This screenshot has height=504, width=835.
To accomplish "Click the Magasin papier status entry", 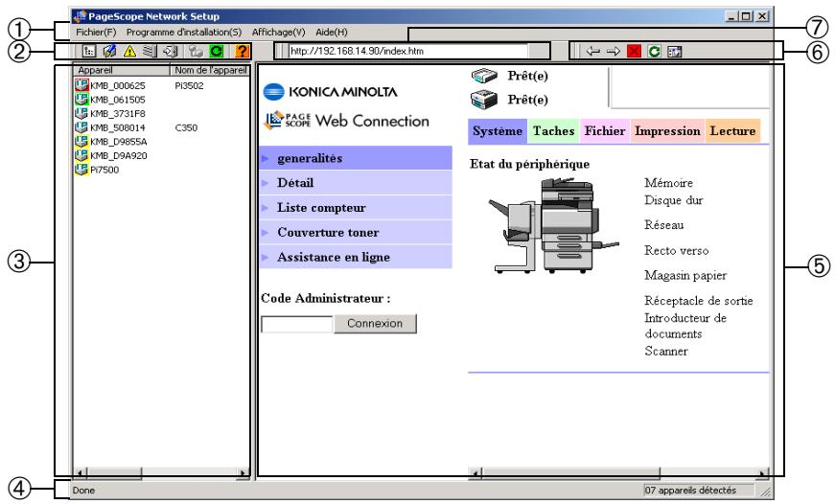I will 685,276.
